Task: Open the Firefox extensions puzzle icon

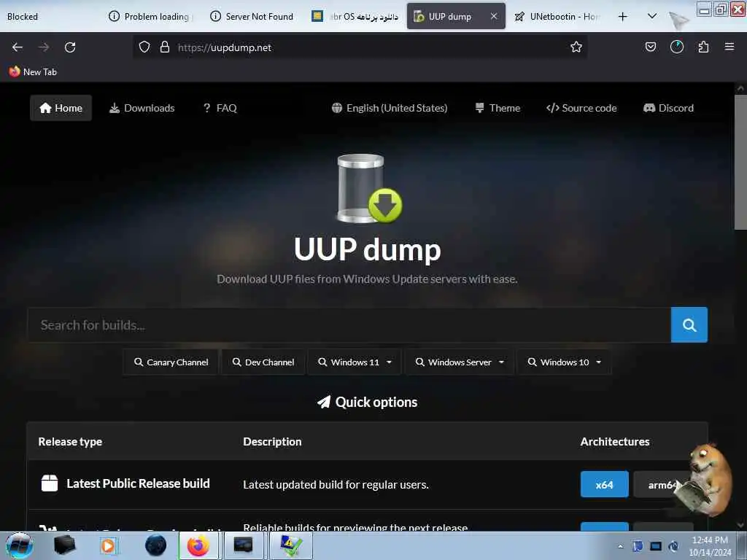Action: click(703, 47)
